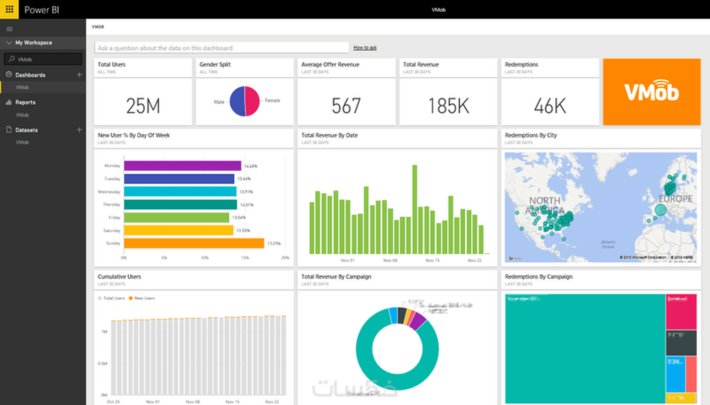Click the Power BI title in header
Image resolution: width=710 pixels, height=405 pixels.
43,9
